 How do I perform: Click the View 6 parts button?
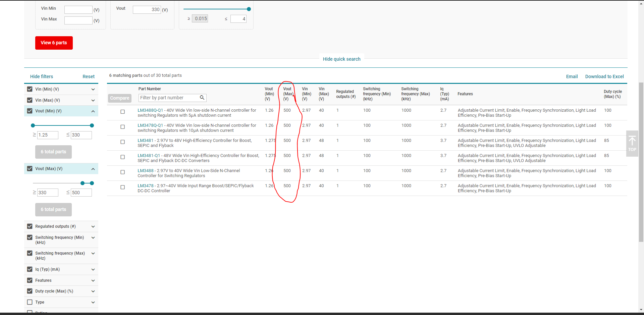point(54,43)
